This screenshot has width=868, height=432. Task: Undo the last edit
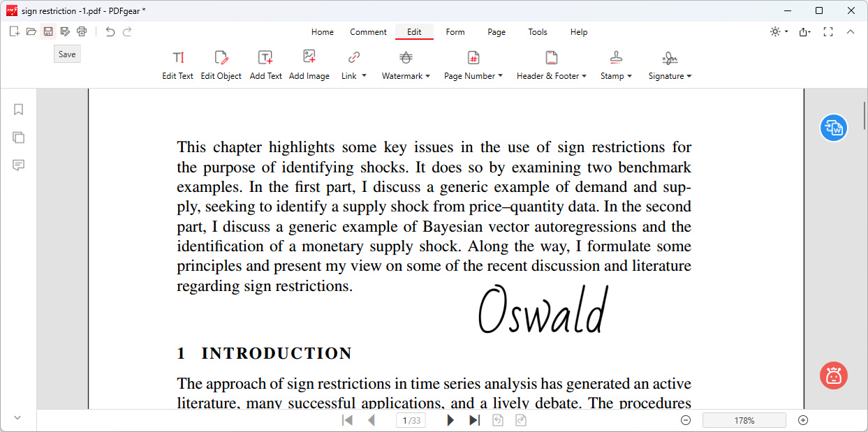click(x=111, y=31)
